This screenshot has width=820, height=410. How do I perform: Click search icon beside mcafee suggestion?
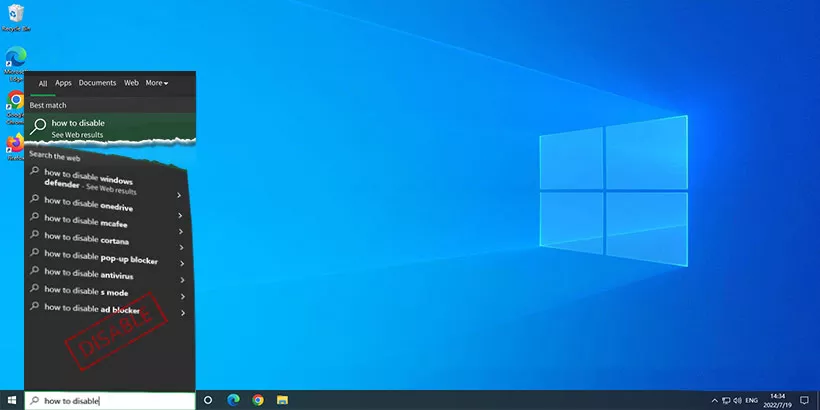click(x=35, y=216)
